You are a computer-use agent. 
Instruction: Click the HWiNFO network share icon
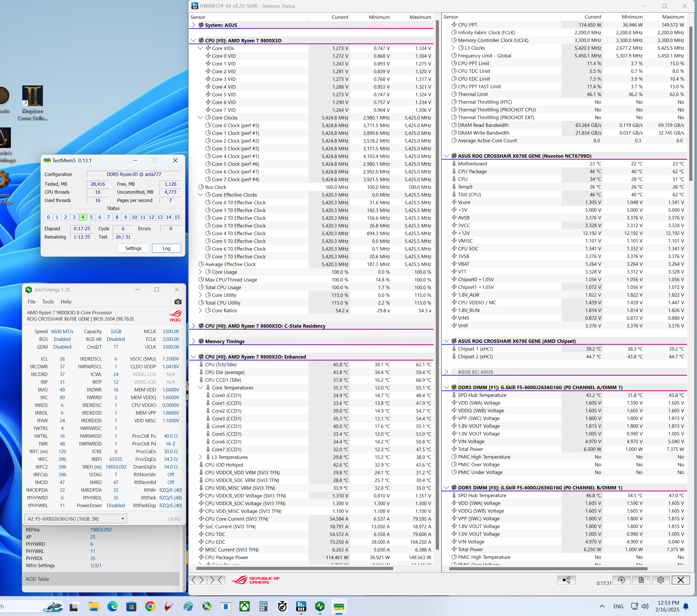tap(566, 580)
